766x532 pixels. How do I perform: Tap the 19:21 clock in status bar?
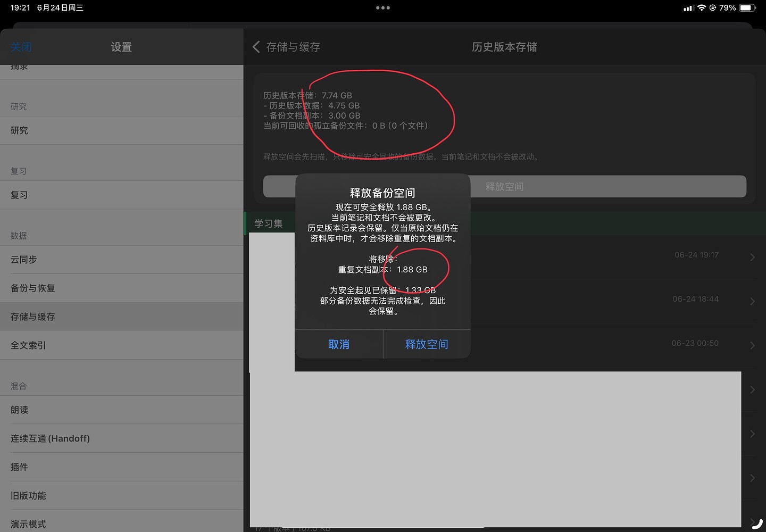click(20, 8)
